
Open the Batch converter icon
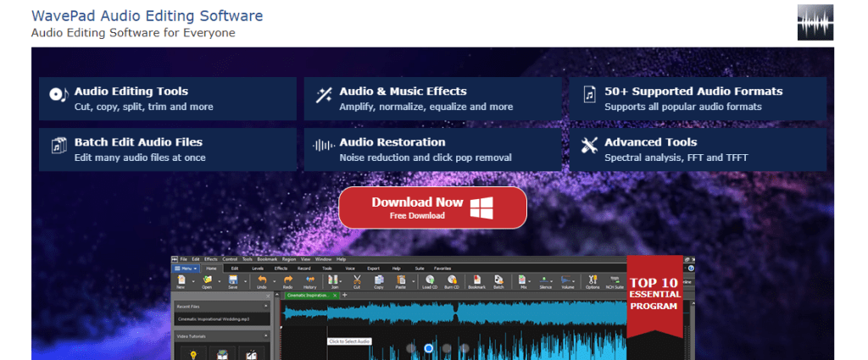(x=498, y=280)
